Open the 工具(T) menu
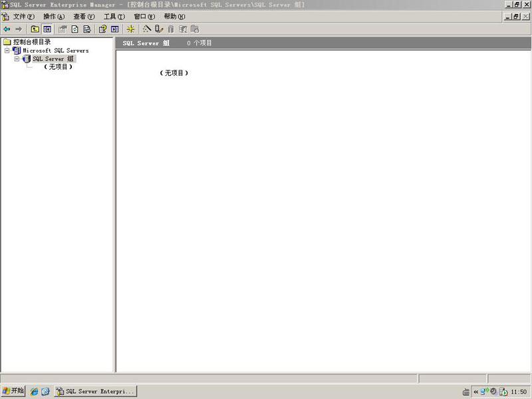 pos(114,17)
